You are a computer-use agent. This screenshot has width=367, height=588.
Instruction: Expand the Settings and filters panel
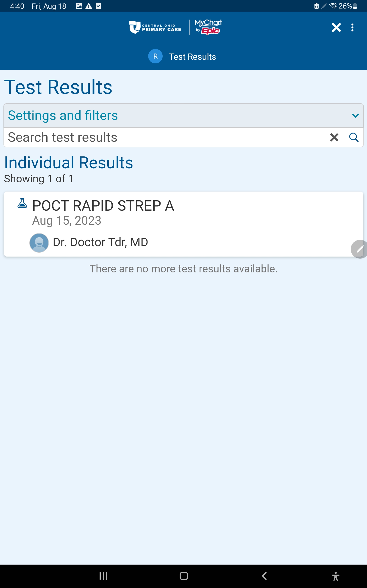(183, 115)
